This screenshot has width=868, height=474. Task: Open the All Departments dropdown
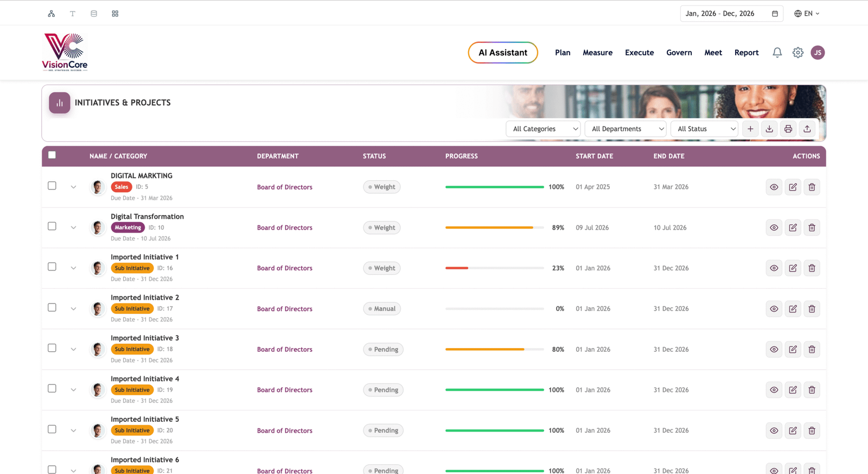pos(626,129)
